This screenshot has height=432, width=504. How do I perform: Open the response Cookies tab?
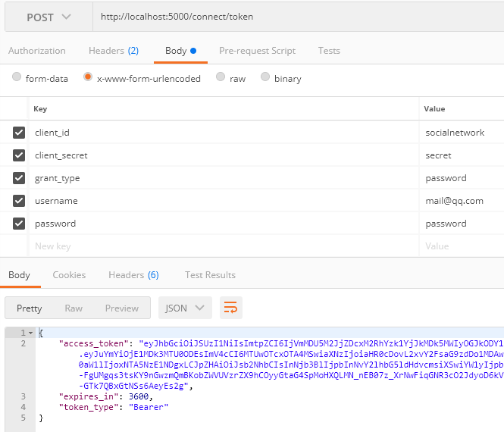[69, 275]
